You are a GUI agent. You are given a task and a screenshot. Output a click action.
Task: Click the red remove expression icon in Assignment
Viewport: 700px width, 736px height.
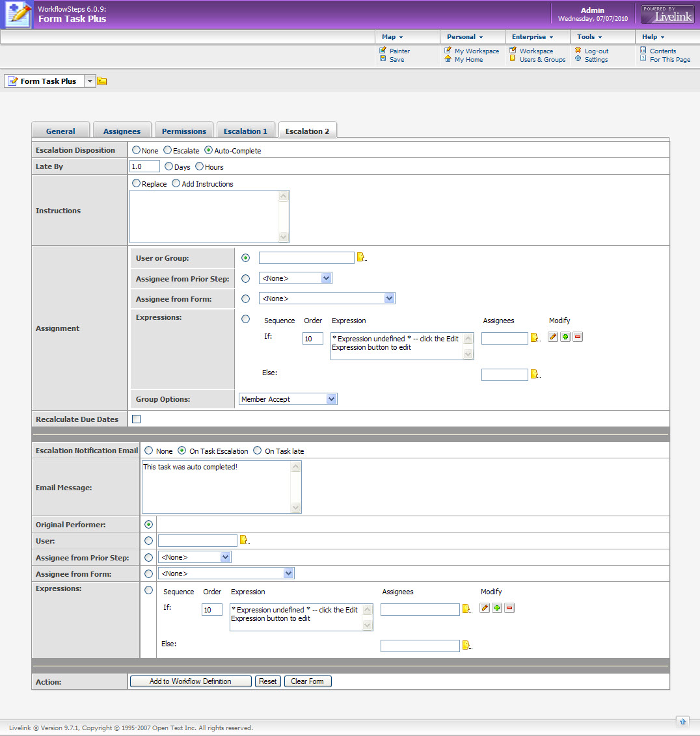click(x=578, y=337)
